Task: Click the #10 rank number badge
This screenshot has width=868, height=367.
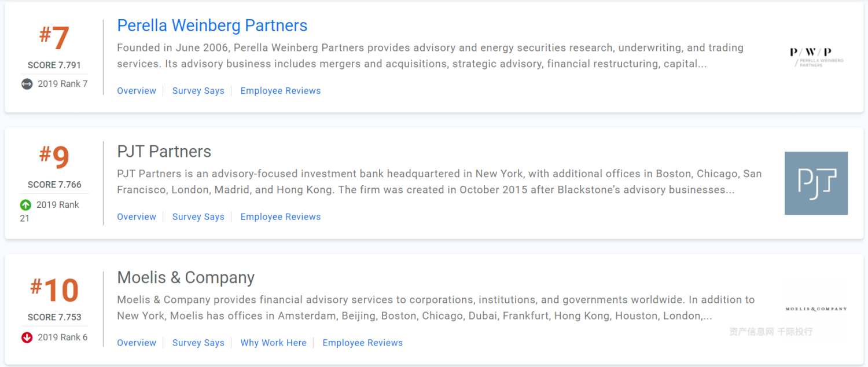Action: [x=54, y=289]
